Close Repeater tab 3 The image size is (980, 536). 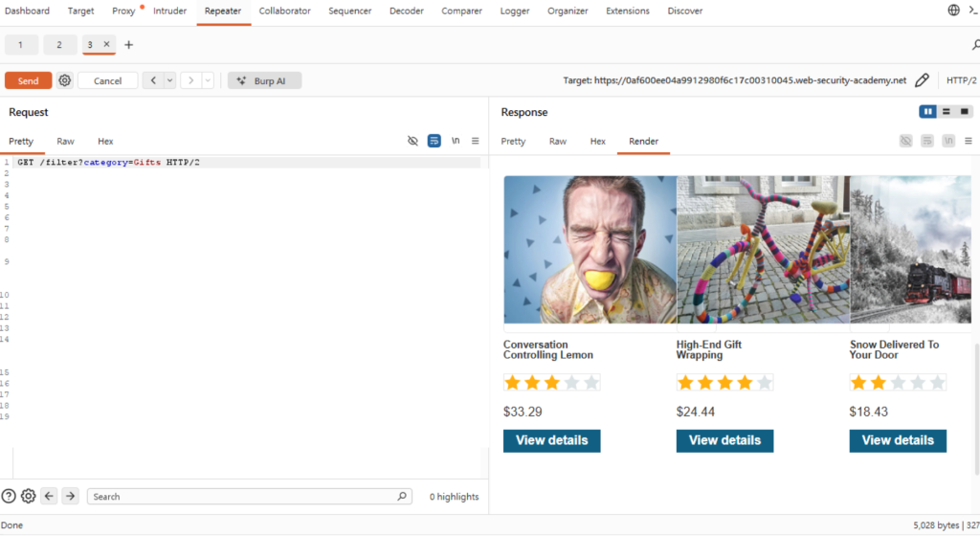click(107, 44)
